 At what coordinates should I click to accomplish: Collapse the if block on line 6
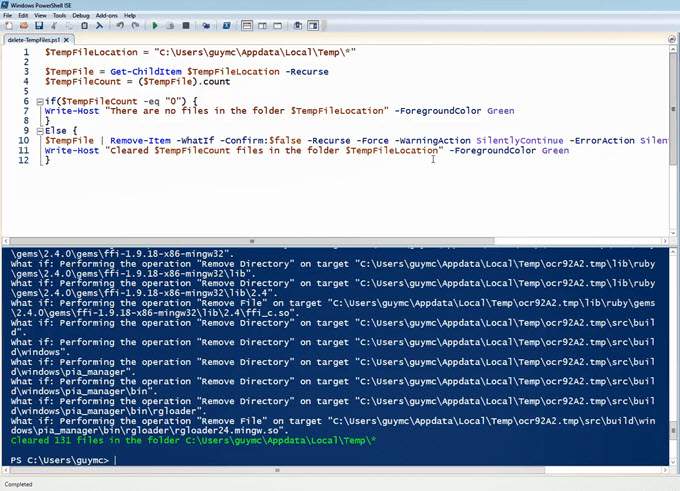point(39,102)
